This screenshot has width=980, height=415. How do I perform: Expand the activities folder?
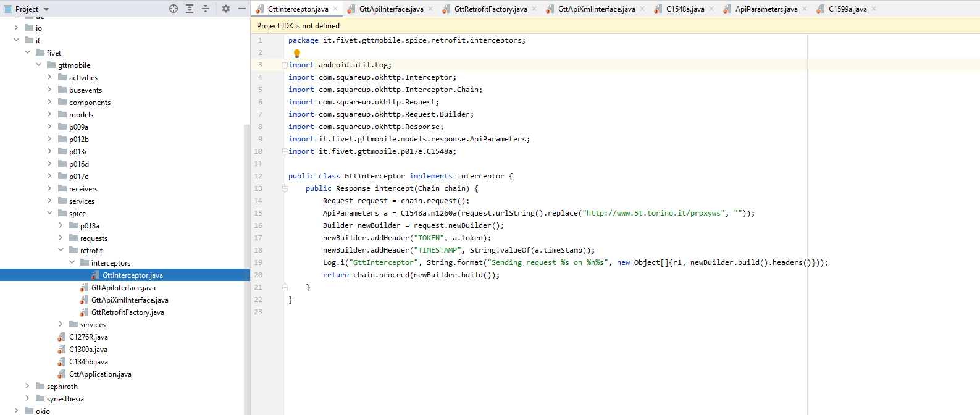(49, 77)
